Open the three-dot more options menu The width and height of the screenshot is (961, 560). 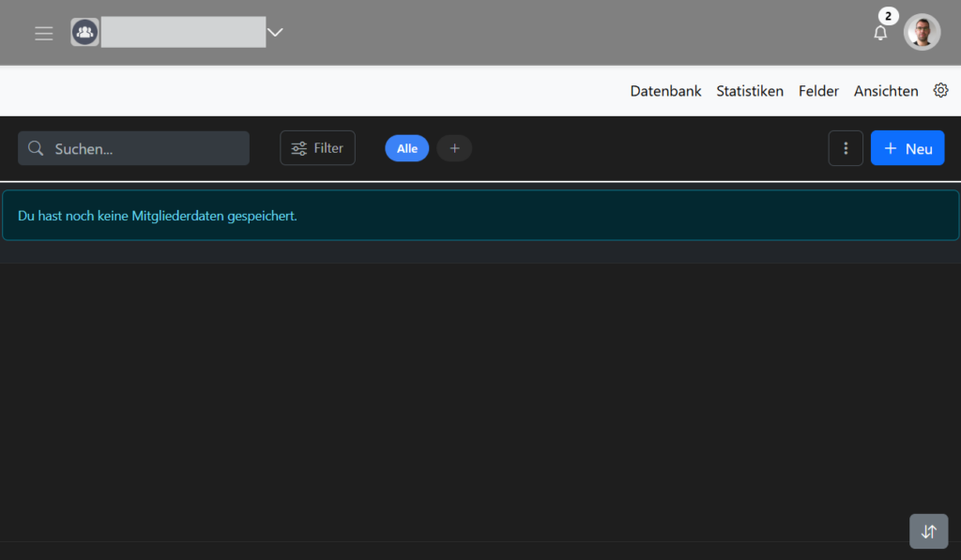point(846,148)
